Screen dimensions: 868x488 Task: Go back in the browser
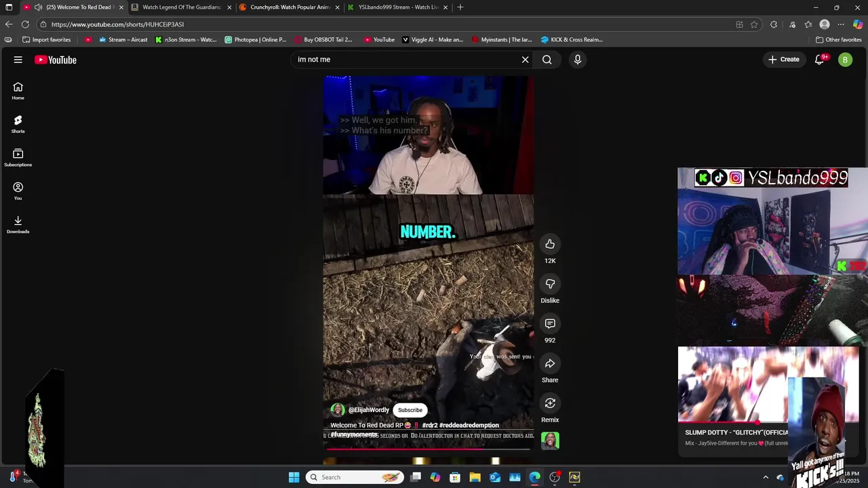coord(9,24)
